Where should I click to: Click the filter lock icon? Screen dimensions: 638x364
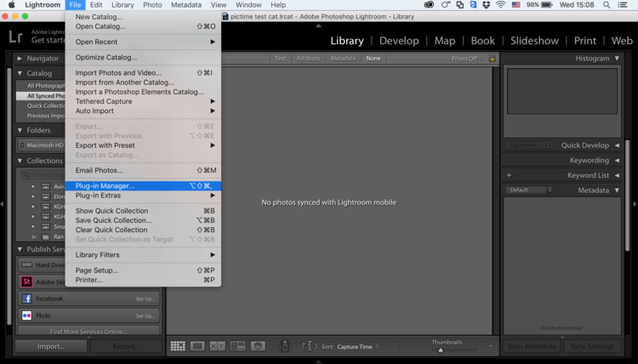point(493,58)
